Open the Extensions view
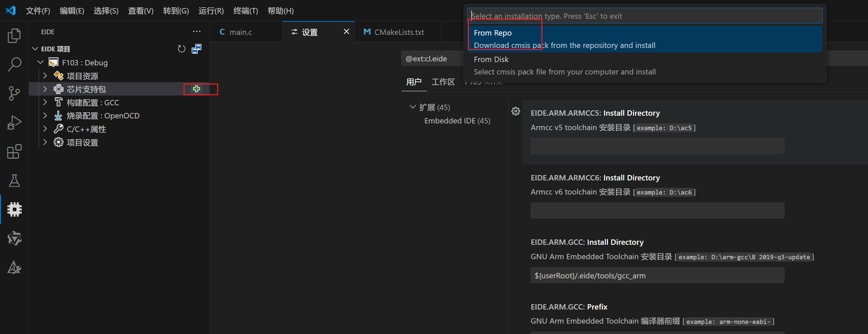Viewport: 868px width, 334px height. coord(14,152)
